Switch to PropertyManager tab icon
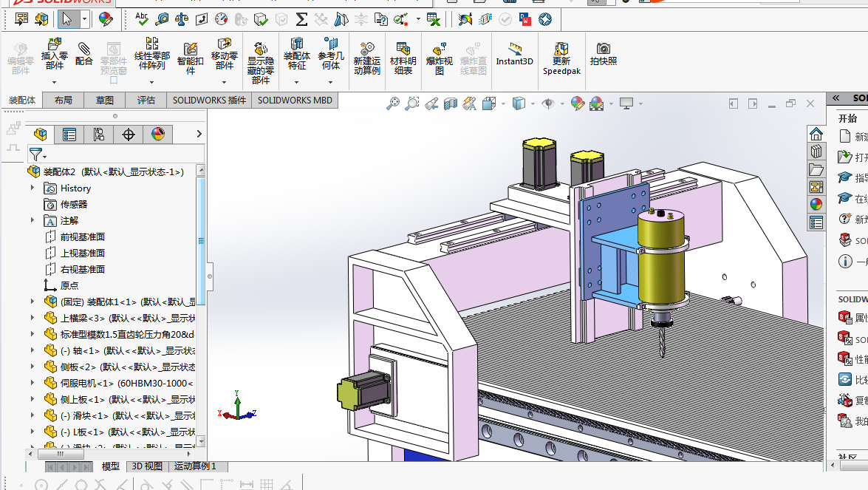The height and width of the screenshot is (490, 868). click(x=69, y=134)
